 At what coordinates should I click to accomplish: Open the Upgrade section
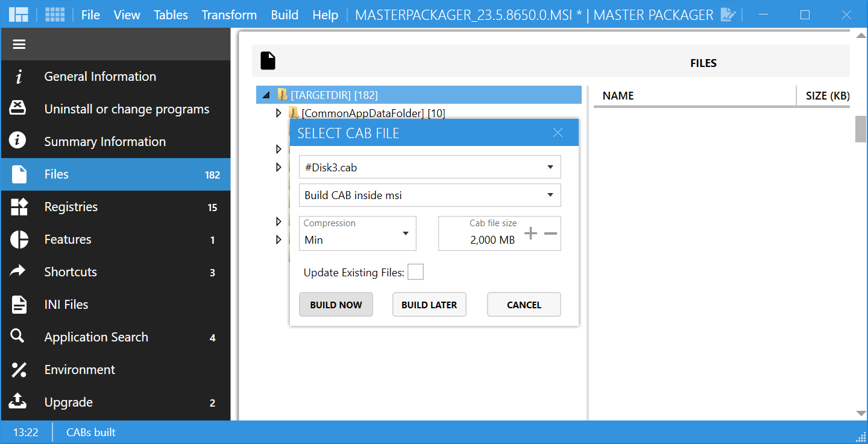[x=116, y=402]
